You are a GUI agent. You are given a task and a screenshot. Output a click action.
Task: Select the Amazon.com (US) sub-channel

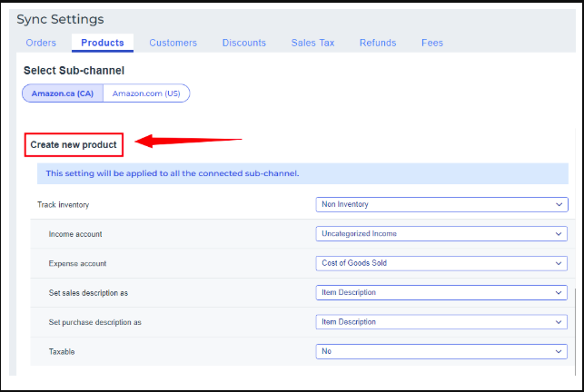pyautogui.click(x=146, y=93)
